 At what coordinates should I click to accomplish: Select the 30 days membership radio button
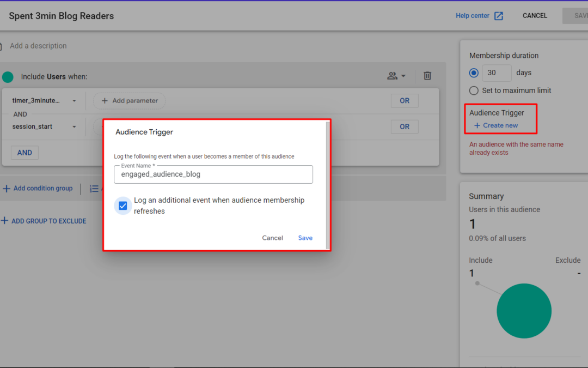(x=474, y=73)
